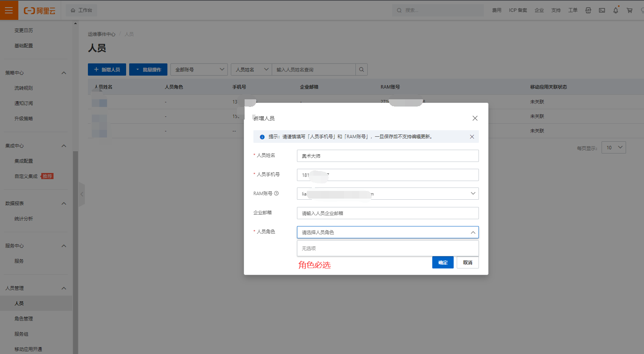Open the Cloud Shell terminal icon
644x354 pixels.
[x=602, y=10]
